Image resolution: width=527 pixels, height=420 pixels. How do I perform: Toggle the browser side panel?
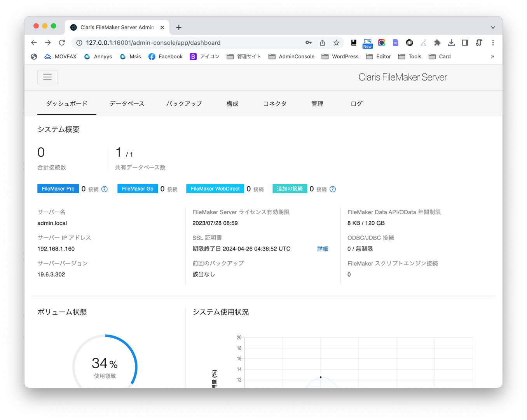click(465, 43)
